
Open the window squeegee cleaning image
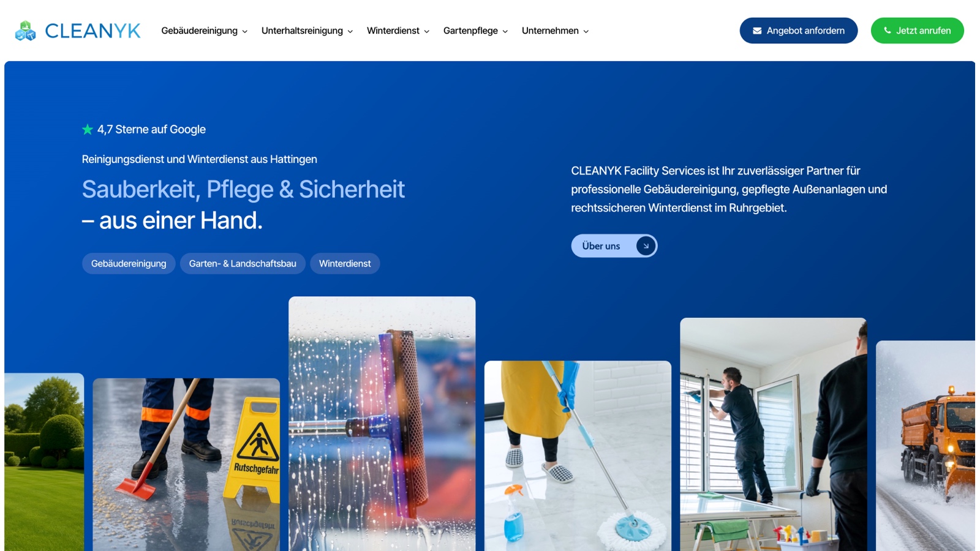(382, 424)
